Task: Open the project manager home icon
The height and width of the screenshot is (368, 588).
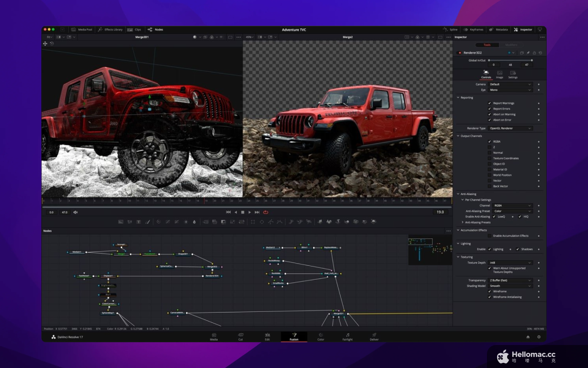Action: [528, 337]
